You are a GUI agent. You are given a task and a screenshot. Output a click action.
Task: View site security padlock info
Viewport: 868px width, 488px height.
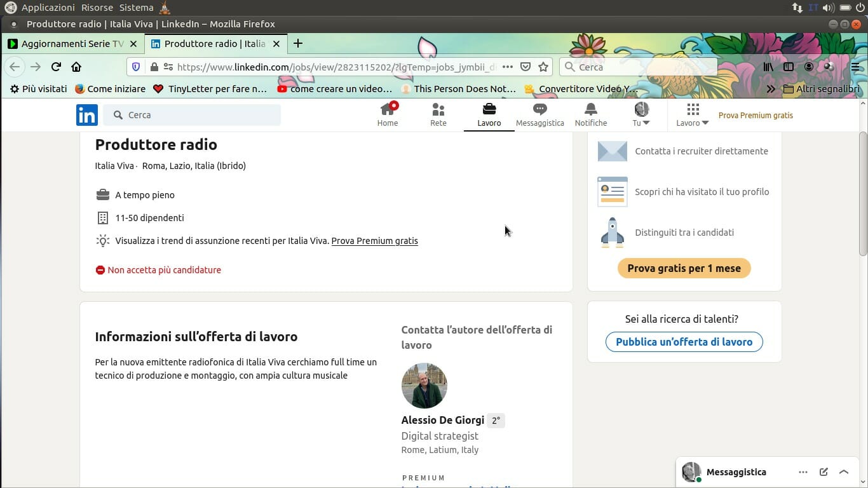(154, 67)
